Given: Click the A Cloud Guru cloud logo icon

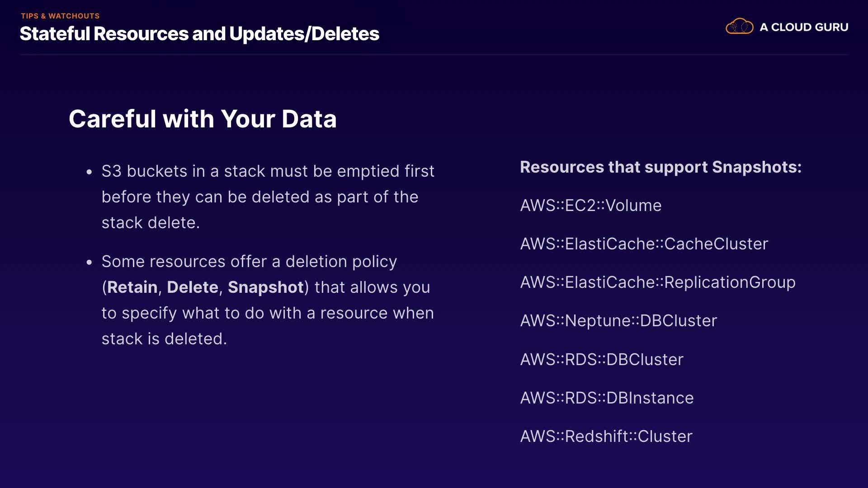Looking at the screenshot, I should 739,27.
